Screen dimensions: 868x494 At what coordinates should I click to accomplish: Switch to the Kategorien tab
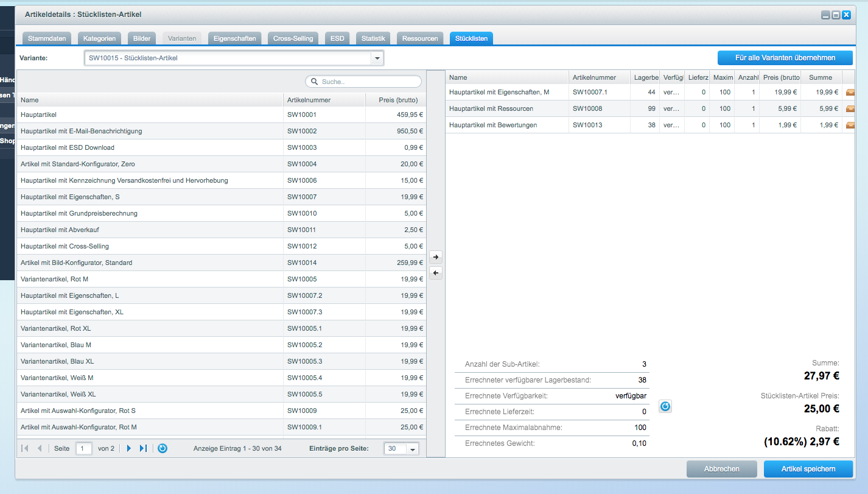click(100, 38)
